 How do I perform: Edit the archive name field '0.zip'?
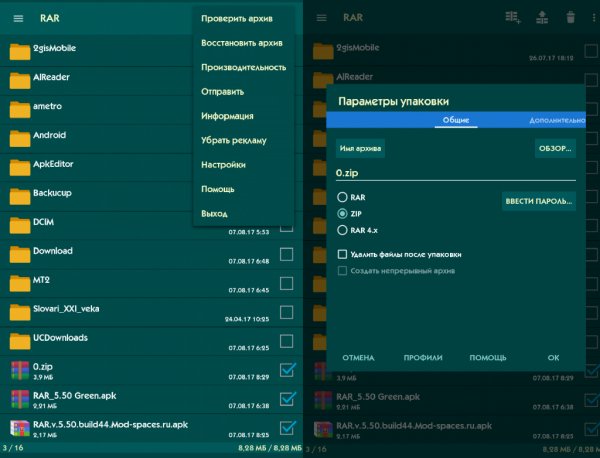click(456, 173)
